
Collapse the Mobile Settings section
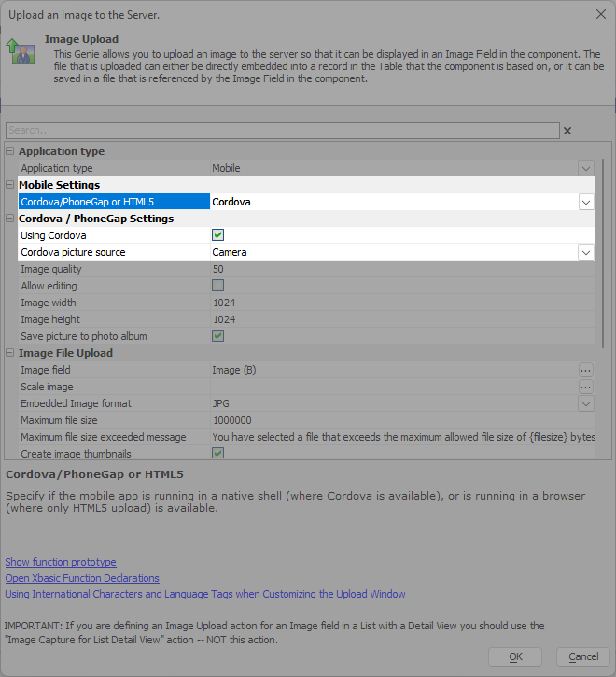(10, 185)
